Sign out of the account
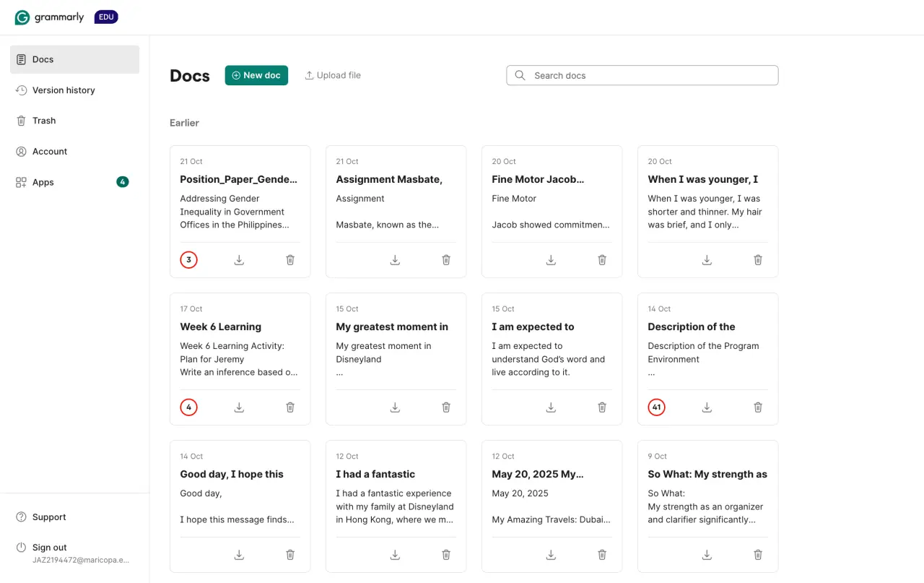 point(49,548)
